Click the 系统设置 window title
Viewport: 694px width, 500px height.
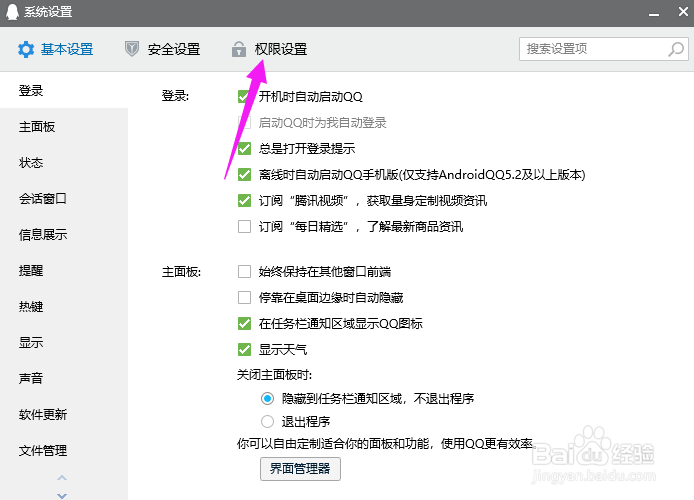pyautogui.click(x=48, y=12)
